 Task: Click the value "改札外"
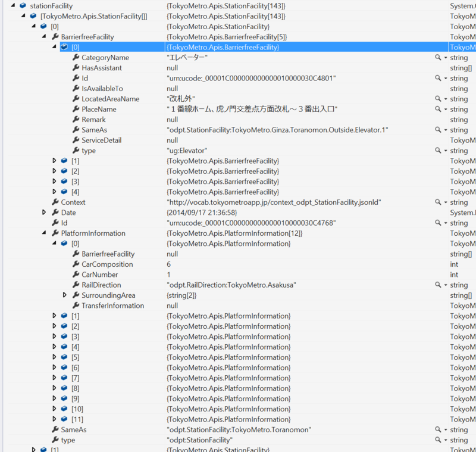(x=181, y=99)
